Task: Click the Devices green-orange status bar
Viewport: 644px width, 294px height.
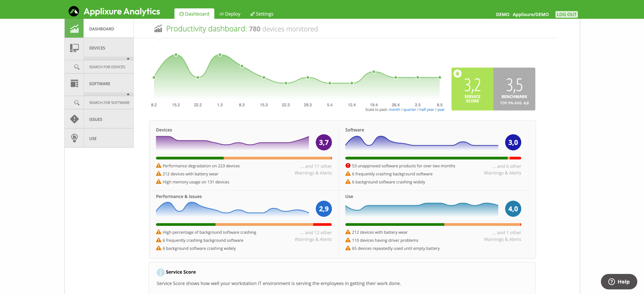Action: pos(244,158)
